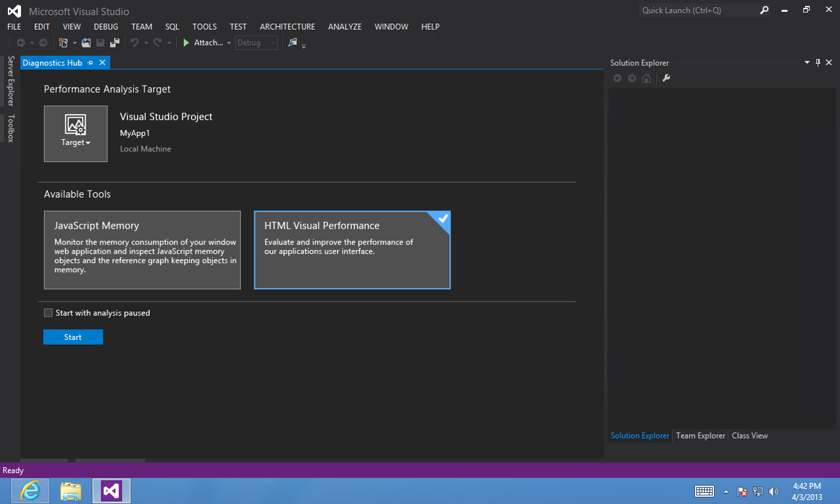Image resolution: width=840 pixels, height=504 pixels.
Task: Close the Diagnostics Hub tab
Action: pos(102,63)
